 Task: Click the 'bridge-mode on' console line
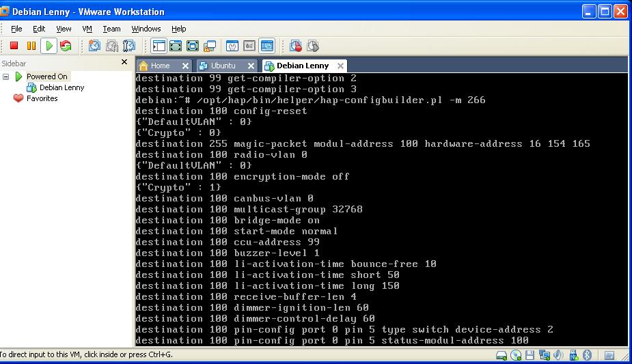(x=228, y=220)
